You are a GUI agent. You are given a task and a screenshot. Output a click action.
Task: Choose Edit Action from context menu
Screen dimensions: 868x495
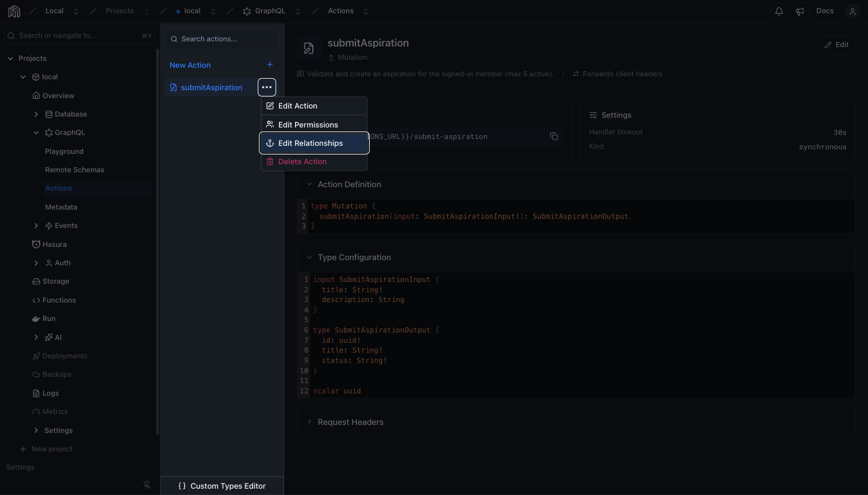(314, 106)
